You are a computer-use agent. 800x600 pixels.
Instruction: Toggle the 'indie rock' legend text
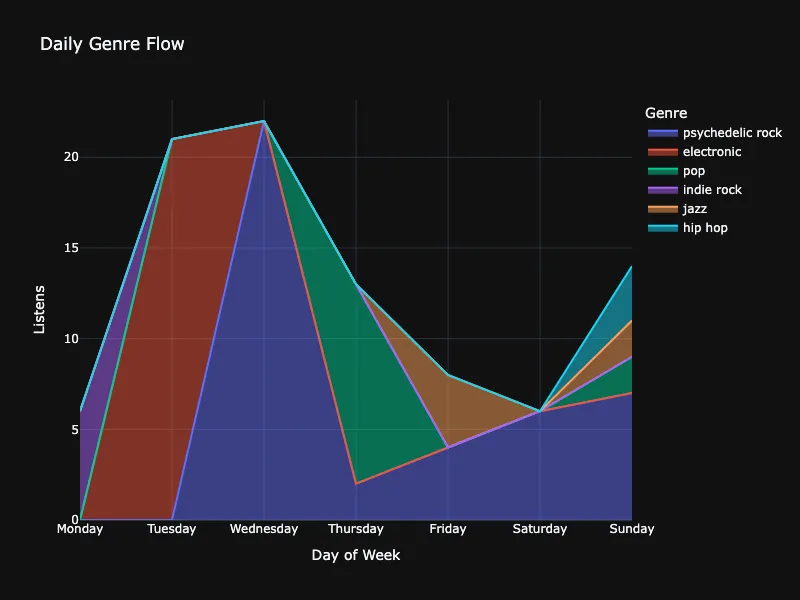point(712,190)
